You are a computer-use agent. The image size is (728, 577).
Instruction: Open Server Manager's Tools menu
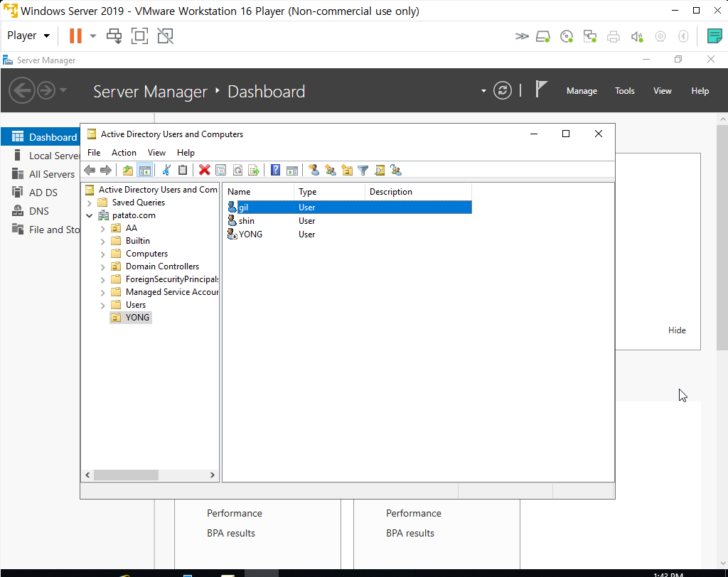click(624, 91)
